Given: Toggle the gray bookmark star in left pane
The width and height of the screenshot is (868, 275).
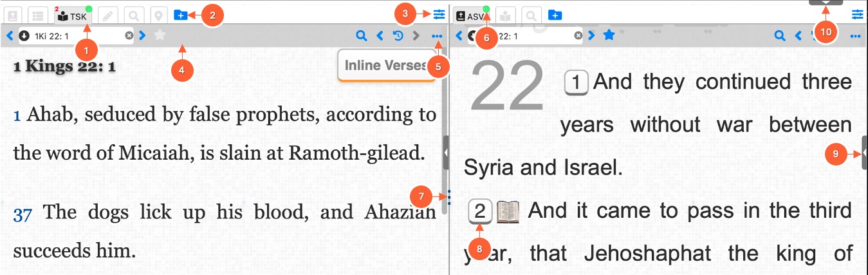Looking at the screenshot, I should tap(160, 36).
